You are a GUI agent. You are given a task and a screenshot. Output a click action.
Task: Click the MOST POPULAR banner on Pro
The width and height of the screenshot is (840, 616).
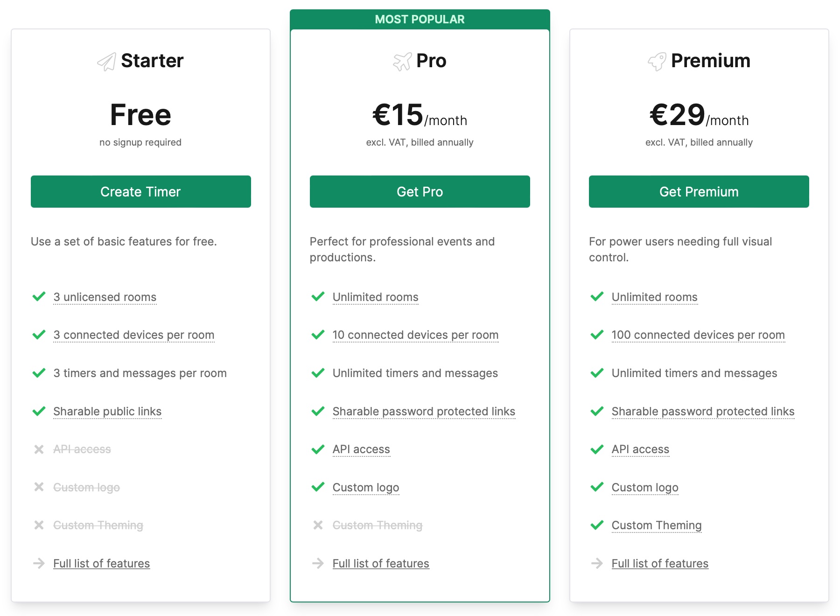(420, 19)
